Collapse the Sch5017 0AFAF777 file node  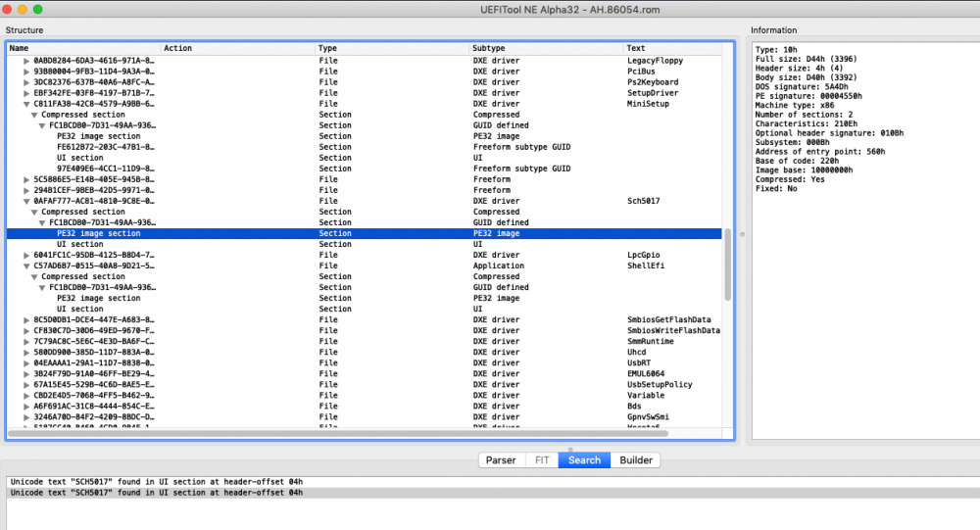point(26,201)
